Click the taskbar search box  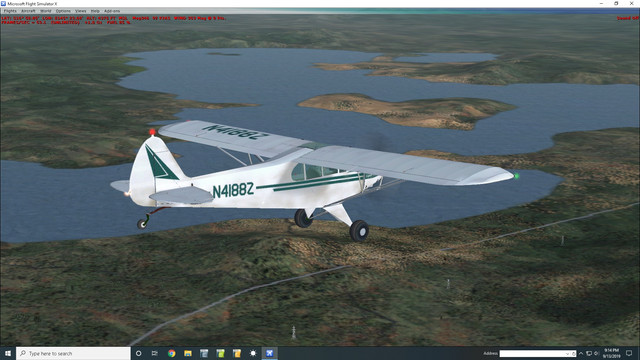[73, 353]
